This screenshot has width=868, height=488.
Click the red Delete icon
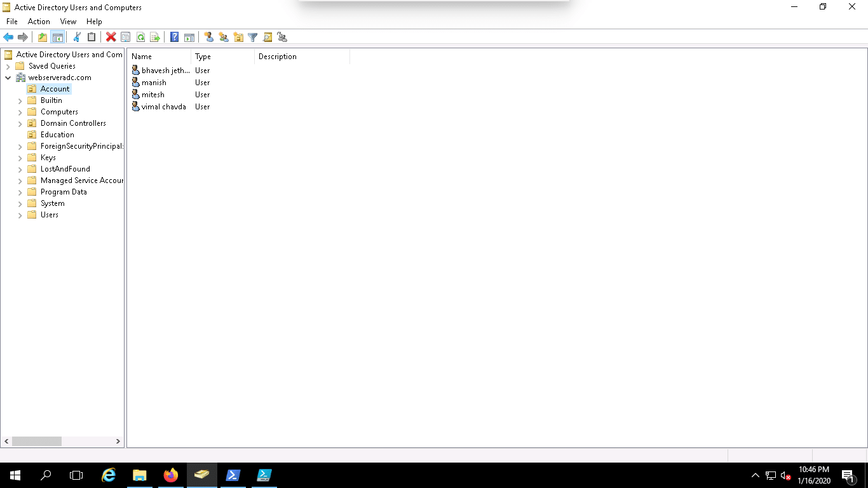tap(111, 37)
